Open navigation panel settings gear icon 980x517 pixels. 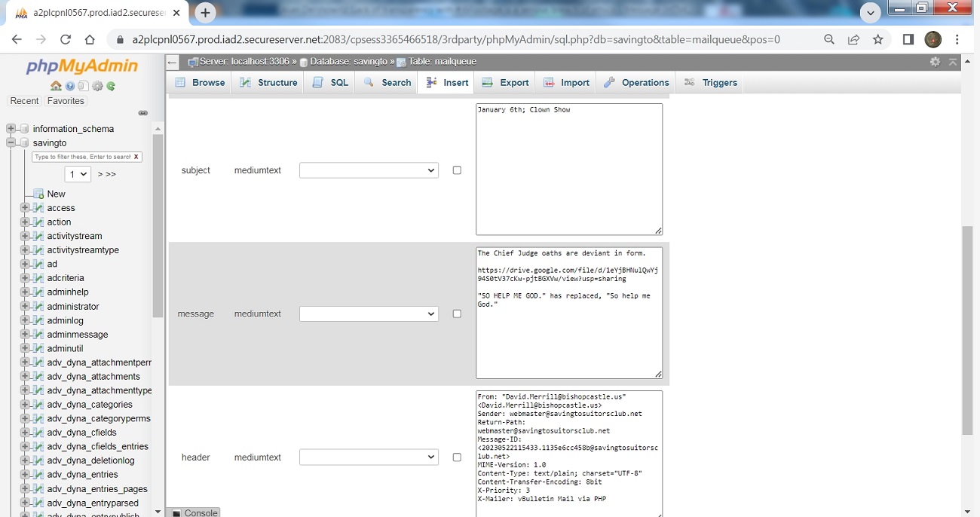pos(97,86)
